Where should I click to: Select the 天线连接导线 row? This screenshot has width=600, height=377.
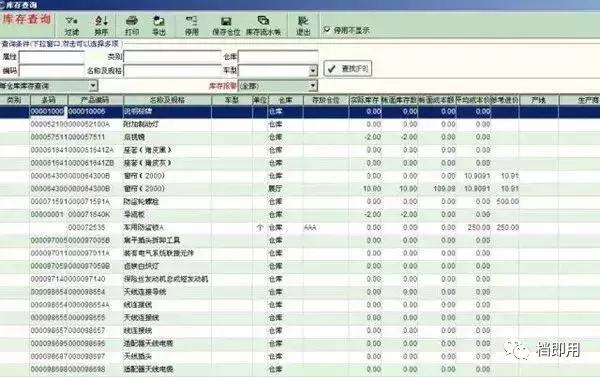(300, 292)
